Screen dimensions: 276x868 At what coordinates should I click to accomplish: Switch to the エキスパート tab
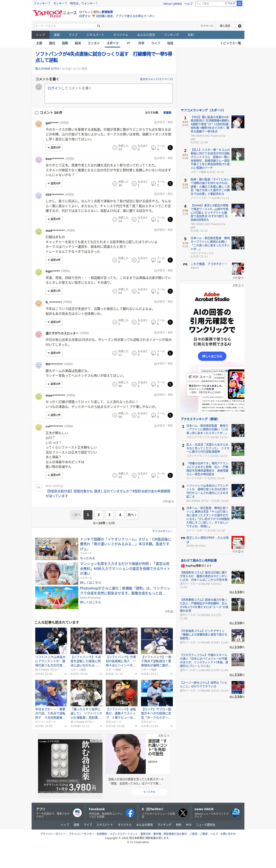pos(95,35)
